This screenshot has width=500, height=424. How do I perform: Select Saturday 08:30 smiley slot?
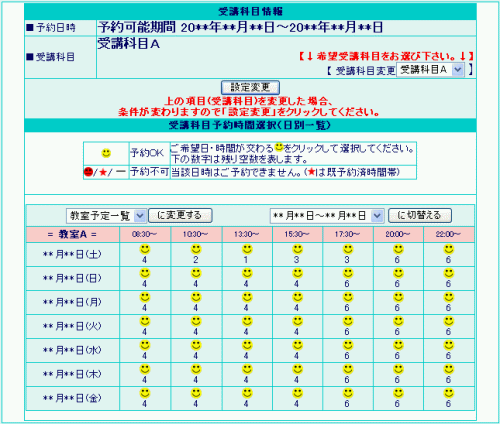tap(145, 249)
